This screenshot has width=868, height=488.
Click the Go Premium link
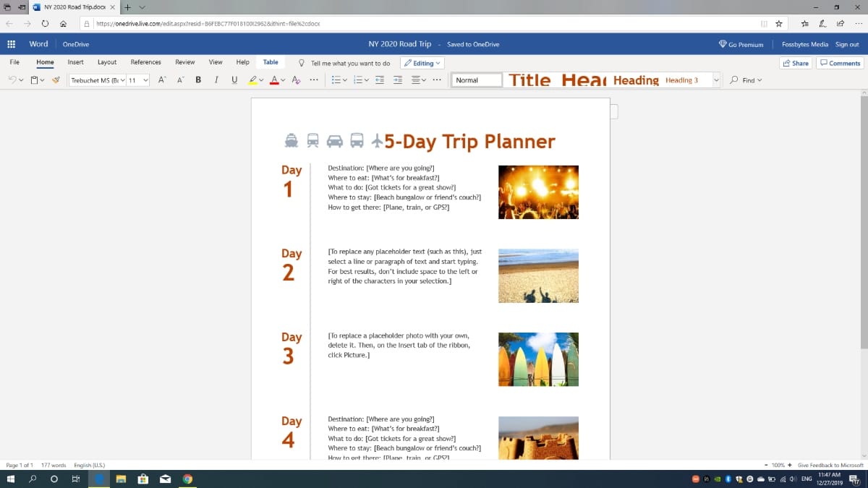[740, 44]
